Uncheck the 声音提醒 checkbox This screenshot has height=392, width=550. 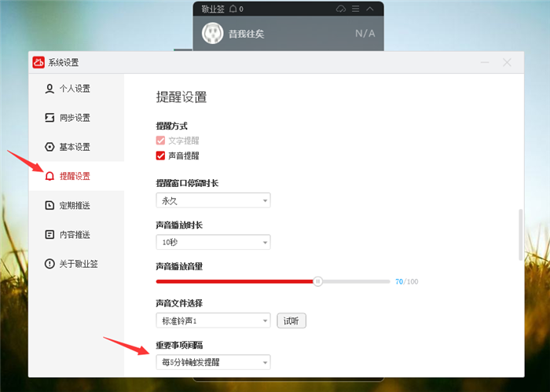160,156
